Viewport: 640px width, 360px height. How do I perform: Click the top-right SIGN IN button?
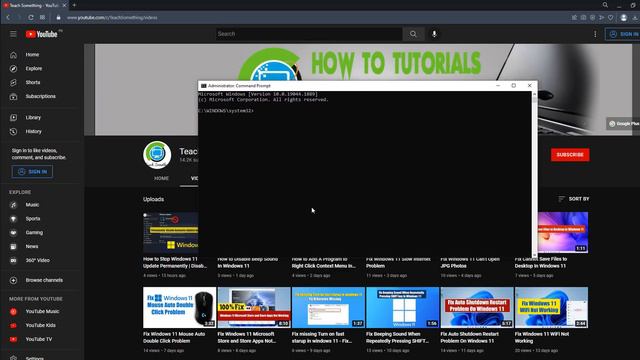623,34
